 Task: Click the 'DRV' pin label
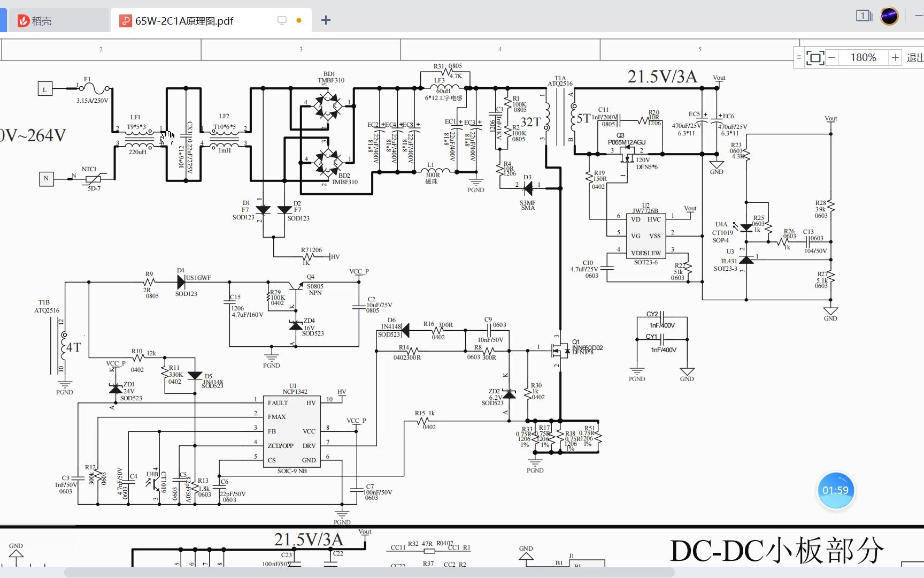click(x=309, y=446)
